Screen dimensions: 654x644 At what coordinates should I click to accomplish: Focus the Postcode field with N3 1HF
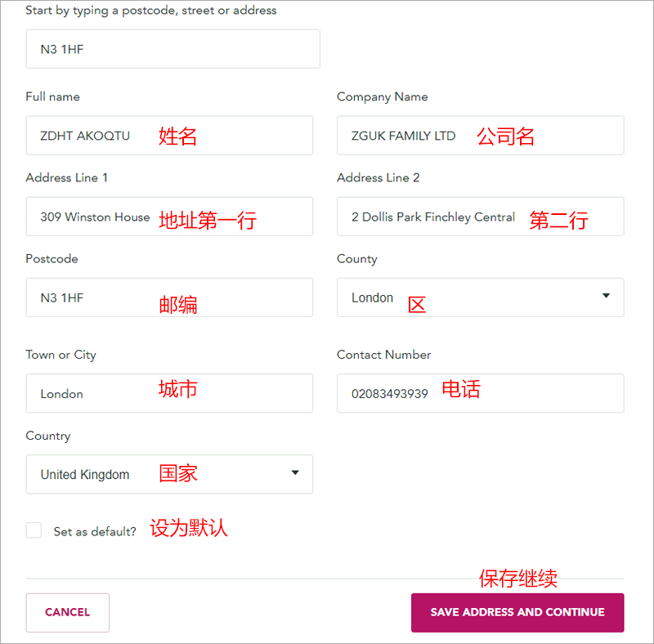pos(169,297)
